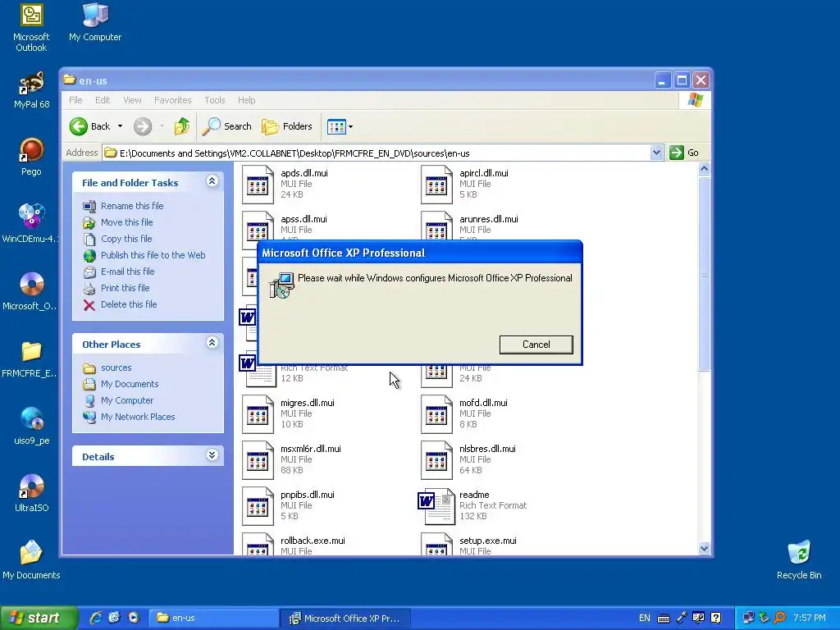Select the nlsbres.dll.mui file icon

436,460
